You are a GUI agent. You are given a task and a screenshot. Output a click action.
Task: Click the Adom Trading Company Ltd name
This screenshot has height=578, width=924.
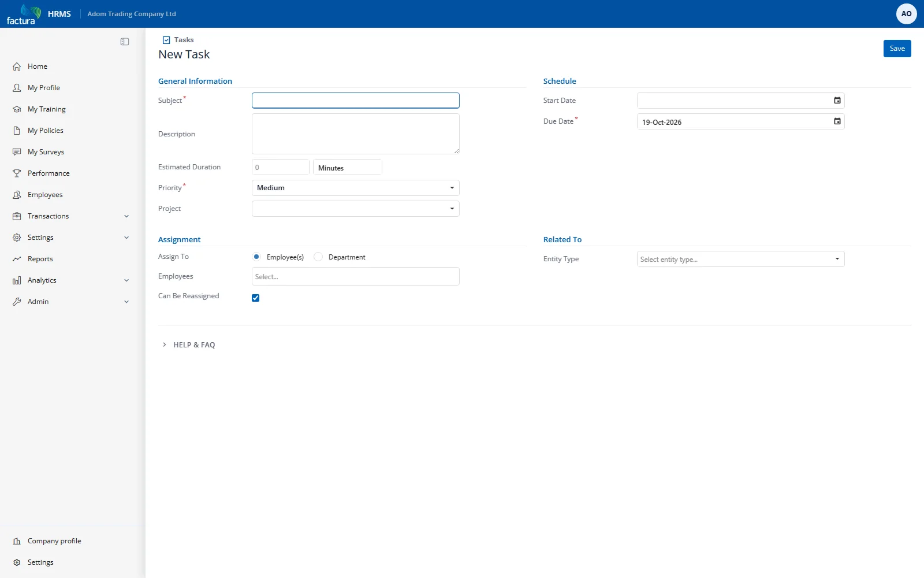(132, 14)
